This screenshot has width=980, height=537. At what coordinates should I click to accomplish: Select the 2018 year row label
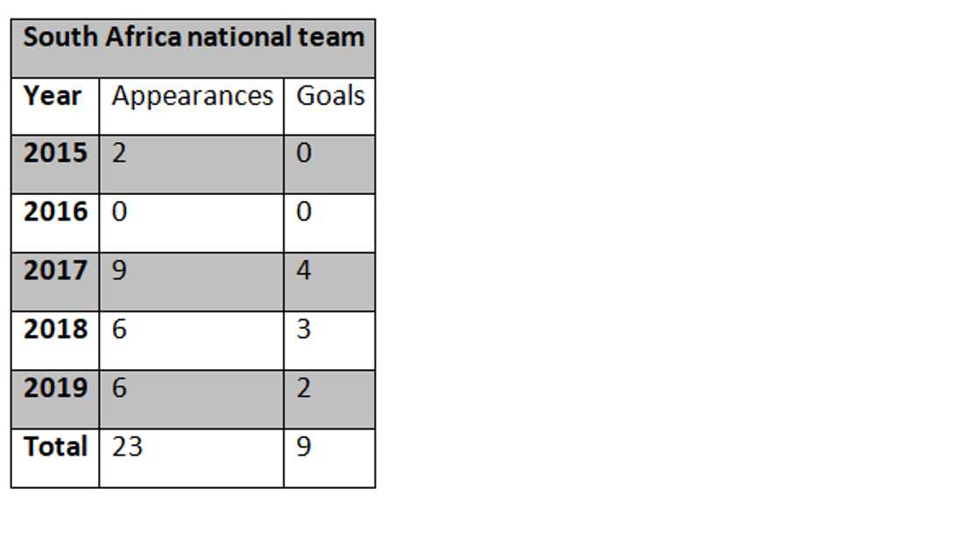[x=55, y=330]
